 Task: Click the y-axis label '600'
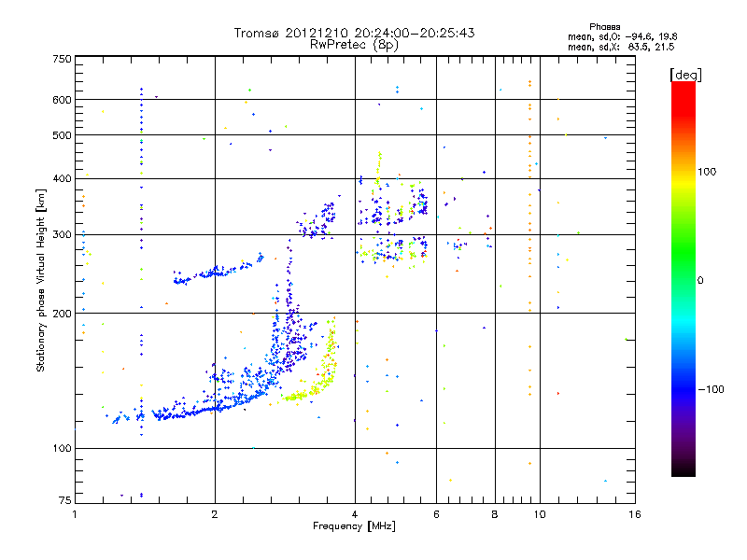(x=63, y=100)
